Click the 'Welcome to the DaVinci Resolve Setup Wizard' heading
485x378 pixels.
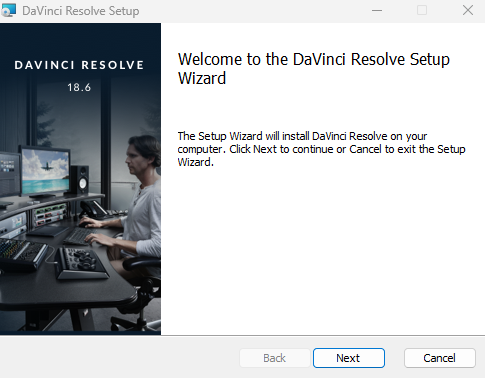point(314,69)
